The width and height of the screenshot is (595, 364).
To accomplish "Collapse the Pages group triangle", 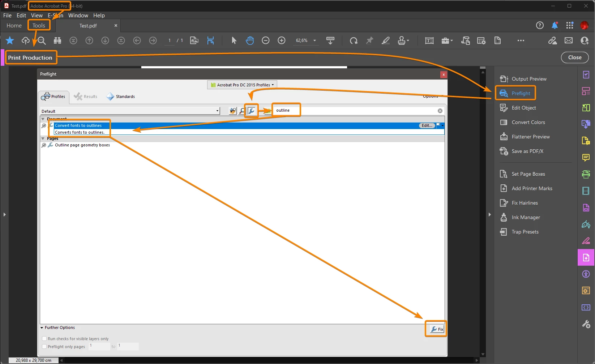I will click(43, 138).
